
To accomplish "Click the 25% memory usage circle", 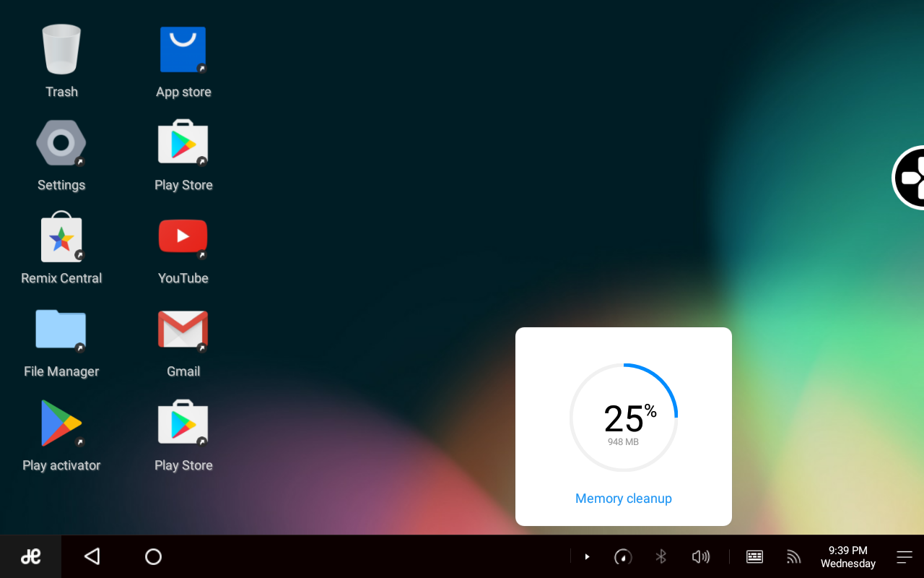I will coord(623,418).
